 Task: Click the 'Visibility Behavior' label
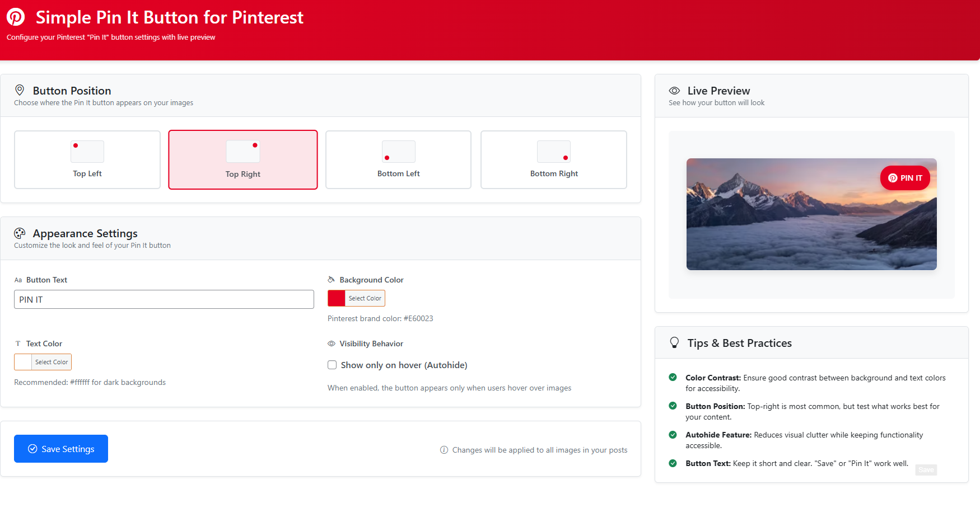pyautogui.click(x=371, y=344)
